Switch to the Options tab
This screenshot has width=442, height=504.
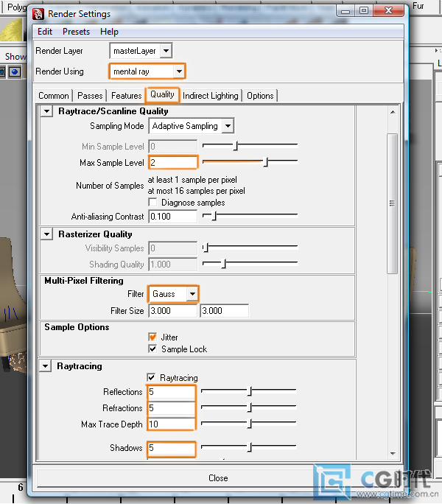click(260, 96)
